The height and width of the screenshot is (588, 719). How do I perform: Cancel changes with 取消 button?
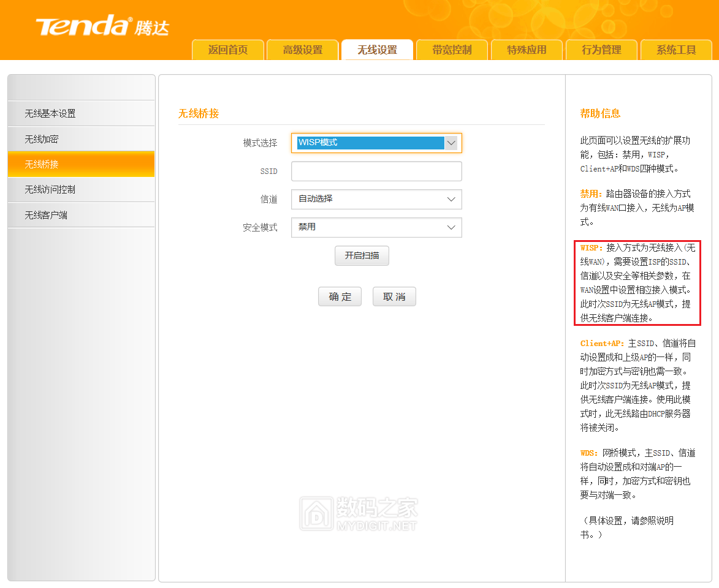pyautogui.click(x=394, y=296)
